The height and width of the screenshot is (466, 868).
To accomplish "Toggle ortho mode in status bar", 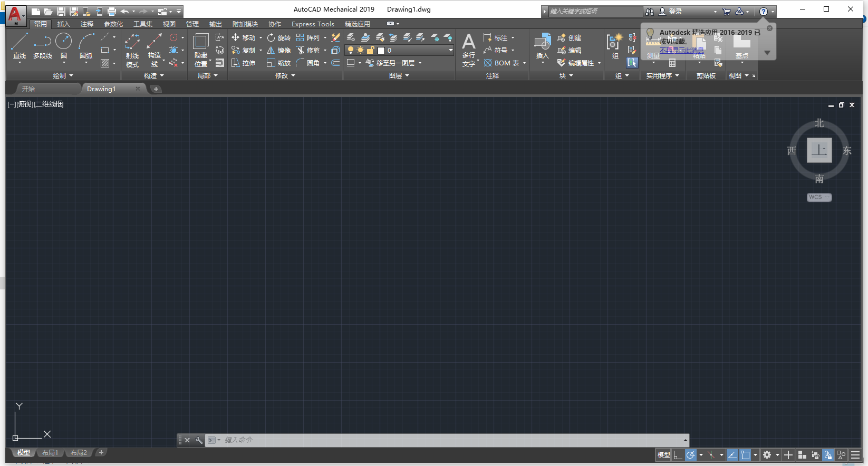I will click(x=678, y=455).
